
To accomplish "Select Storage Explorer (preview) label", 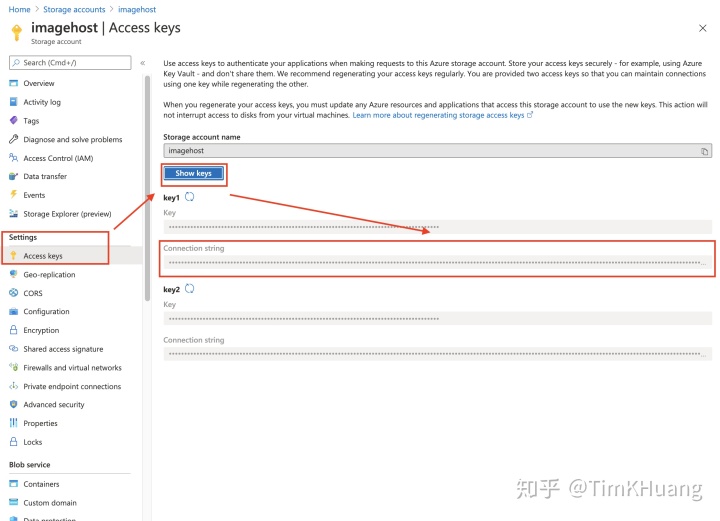I will coord(68,214).
